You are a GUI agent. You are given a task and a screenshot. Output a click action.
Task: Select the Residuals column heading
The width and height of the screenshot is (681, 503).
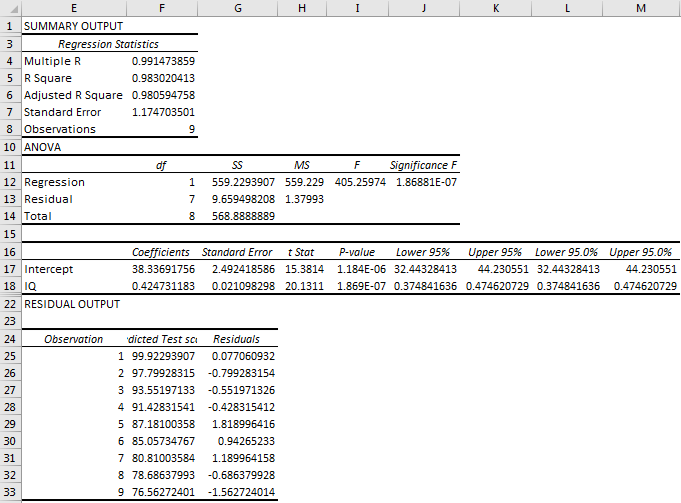pos(236,339)
